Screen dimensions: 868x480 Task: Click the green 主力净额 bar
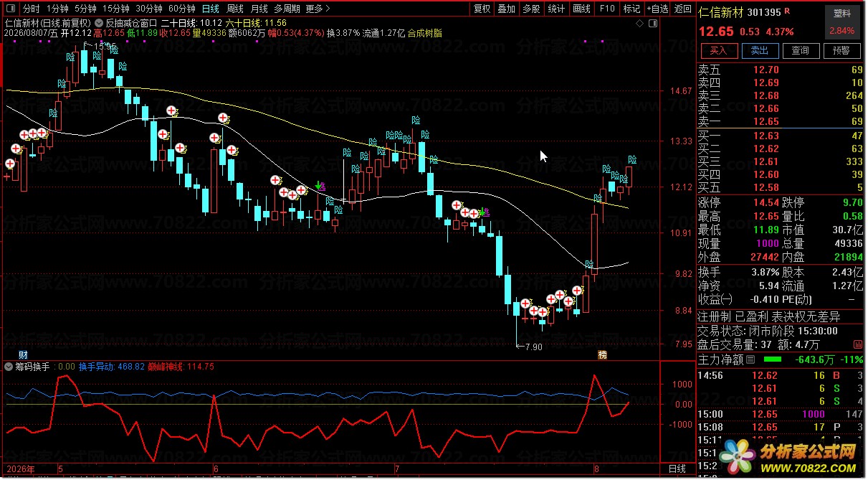coord(773,359)
